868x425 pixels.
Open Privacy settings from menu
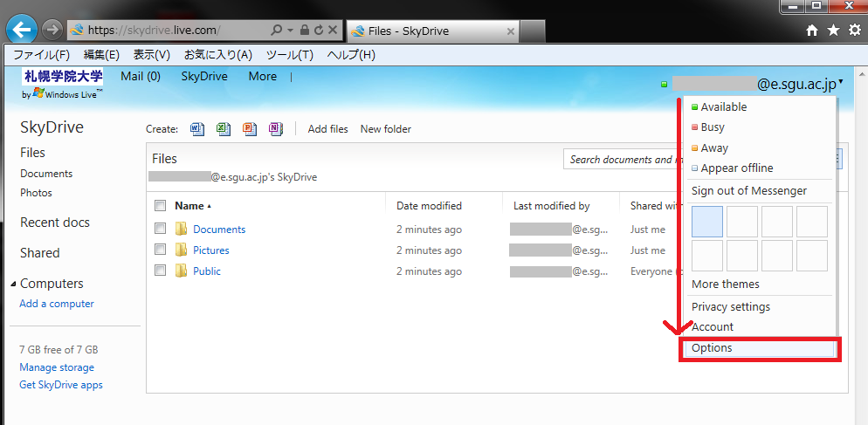731,306
